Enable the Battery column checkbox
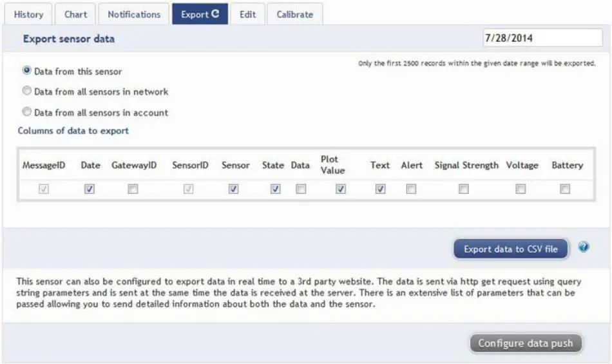The image size is (612, 364). coord(565,189)
